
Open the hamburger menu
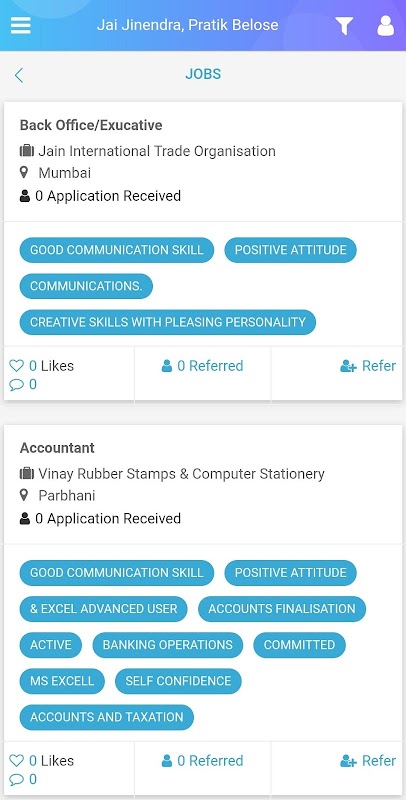(x=20, y=25)
